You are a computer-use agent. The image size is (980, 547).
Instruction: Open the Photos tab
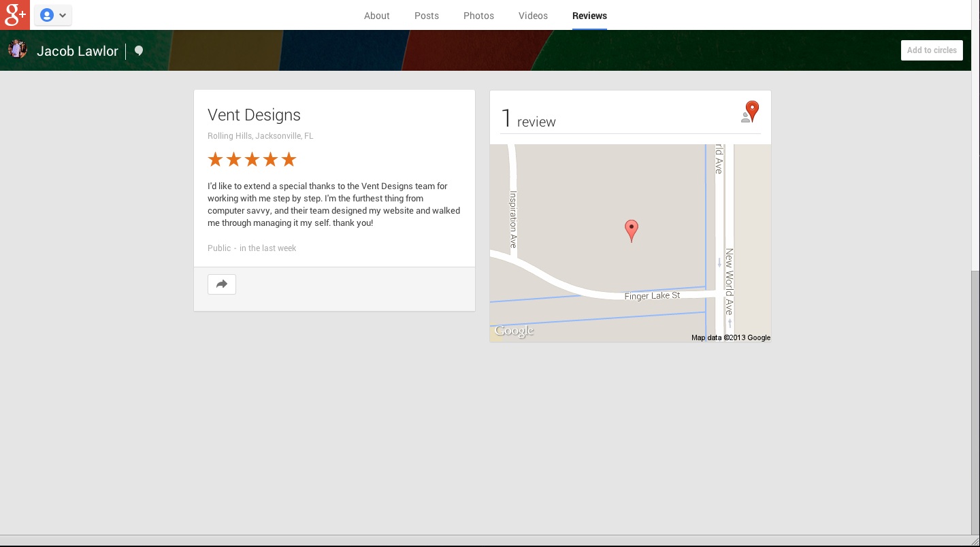[478, 16]
